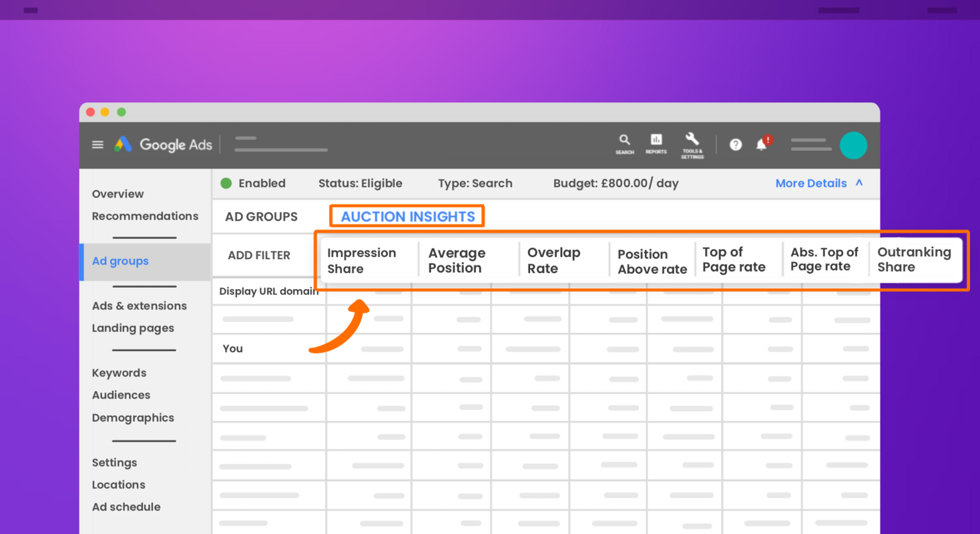Click the Reports icon
Viewport: 980px width, 534px height.
[656, 142]
